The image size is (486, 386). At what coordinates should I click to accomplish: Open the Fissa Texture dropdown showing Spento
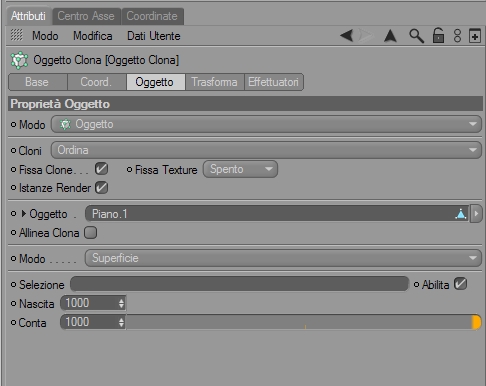(240, 169)
